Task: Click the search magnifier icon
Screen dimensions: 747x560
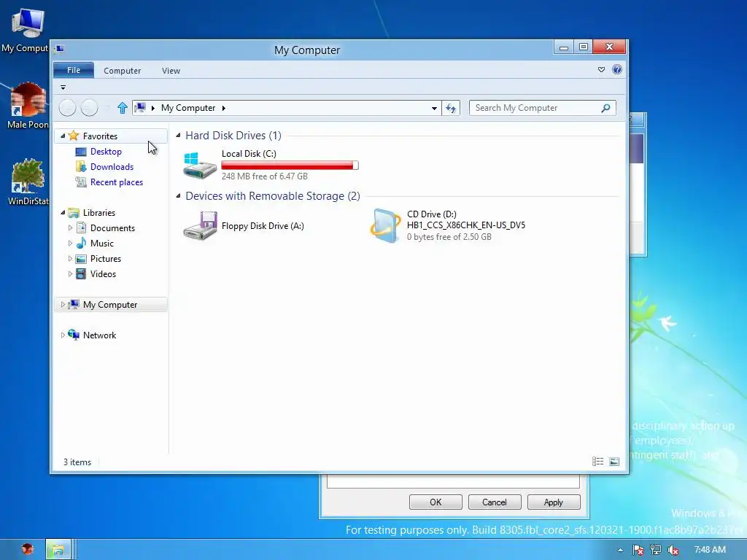Action: pyautogui.click(x=605, y=108)
